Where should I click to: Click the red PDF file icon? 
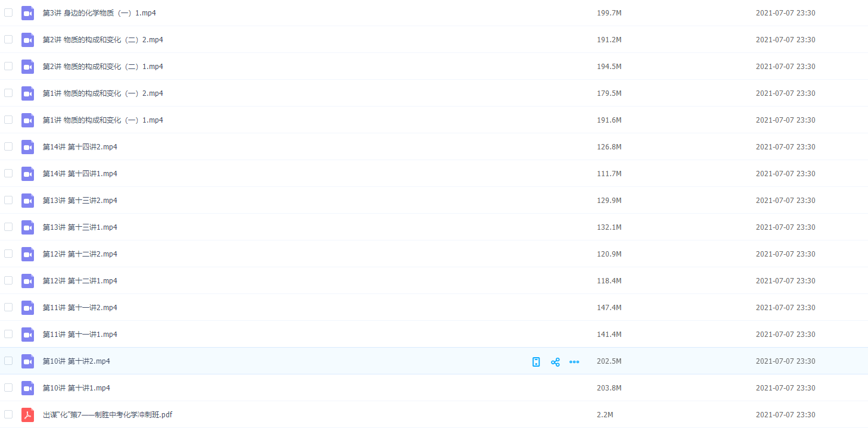pyautogui.click(x=27, y=415)
